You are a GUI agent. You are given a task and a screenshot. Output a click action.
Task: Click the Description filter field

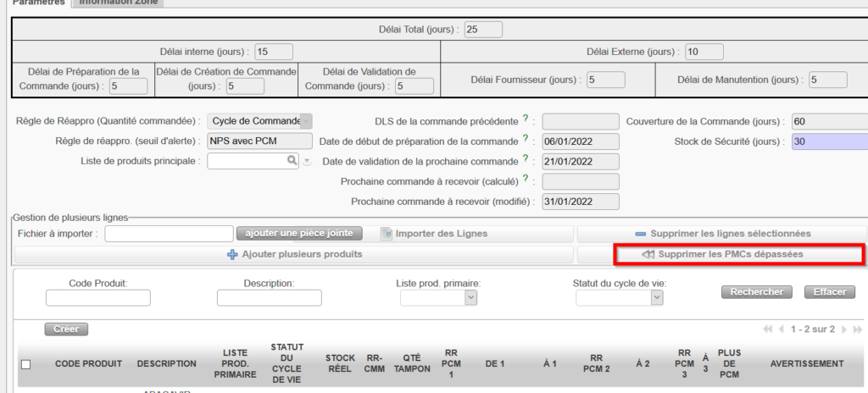pos(269,298)
